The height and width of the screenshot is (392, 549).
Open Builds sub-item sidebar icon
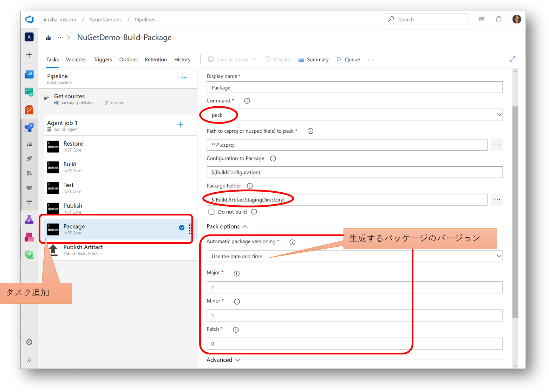coord(29,144)
